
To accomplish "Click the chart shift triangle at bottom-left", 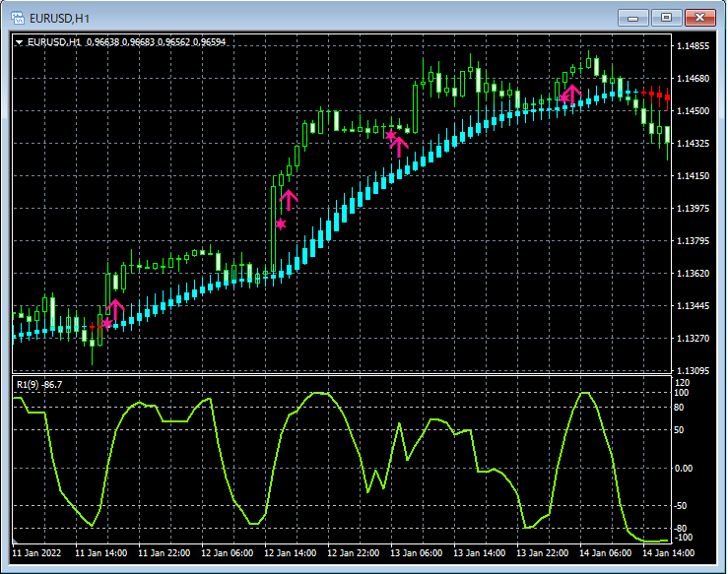I will [x=16, y=542].
